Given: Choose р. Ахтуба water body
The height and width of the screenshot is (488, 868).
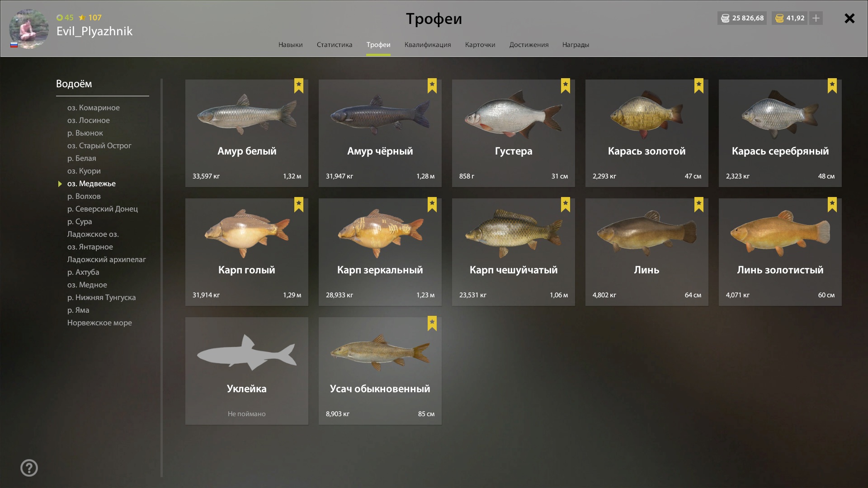Looking at the screenshot, I should 83,272.
